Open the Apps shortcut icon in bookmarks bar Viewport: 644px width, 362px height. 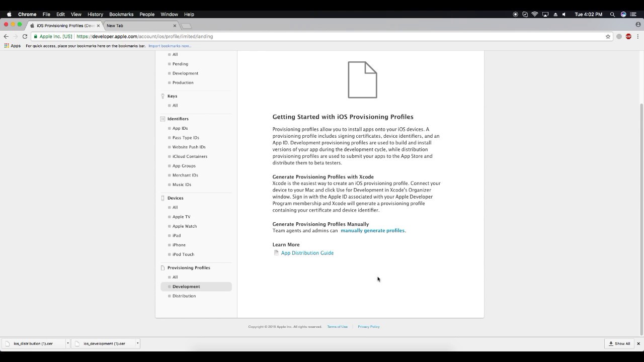(13, 46)
